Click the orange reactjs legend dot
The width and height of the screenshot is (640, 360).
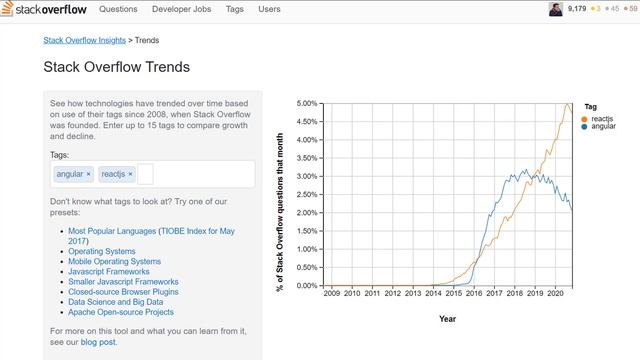pos(584,119)
